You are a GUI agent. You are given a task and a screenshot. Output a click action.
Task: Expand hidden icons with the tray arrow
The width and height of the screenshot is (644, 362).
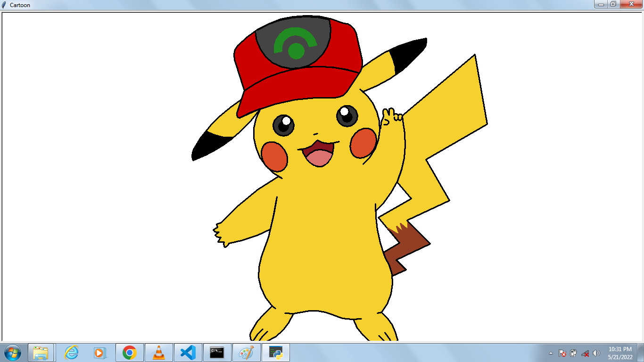(x=551, y=353)
